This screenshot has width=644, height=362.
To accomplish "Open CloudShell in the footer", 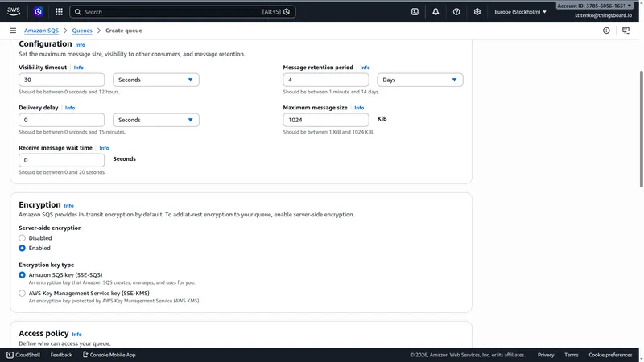I will pos(23,355).
